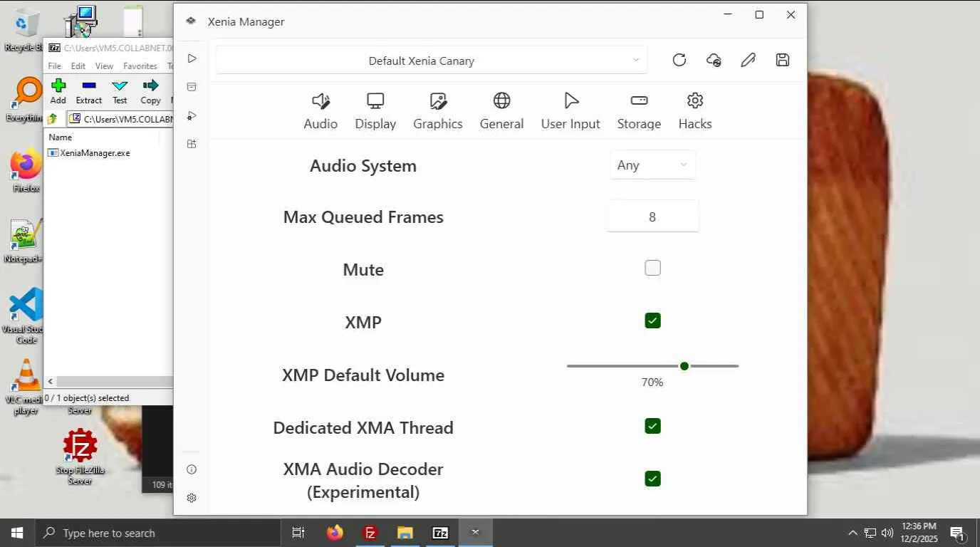
Task: Select the VLC media player desktop shortcut
Action: (26, 386)
